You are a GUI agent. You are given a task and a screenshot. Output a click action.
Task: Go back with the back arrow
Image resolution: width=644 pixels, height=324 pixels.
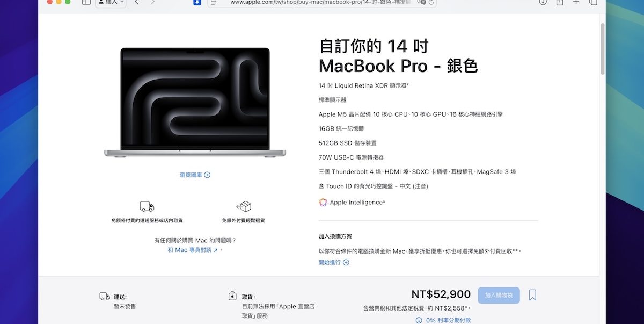coord(137,2)
